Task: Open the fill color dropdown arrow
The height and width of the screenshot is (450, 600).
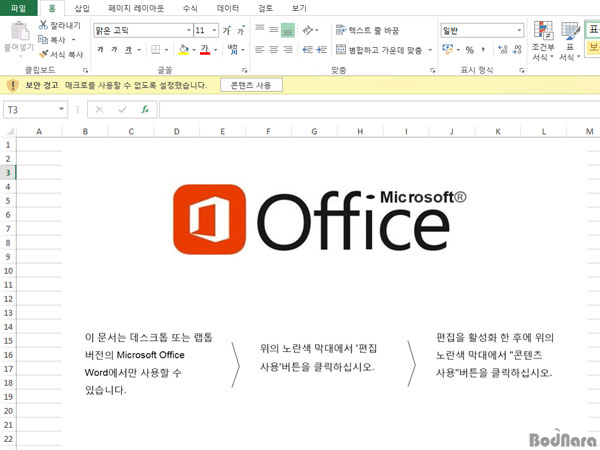Action: [x=194, y=50]
